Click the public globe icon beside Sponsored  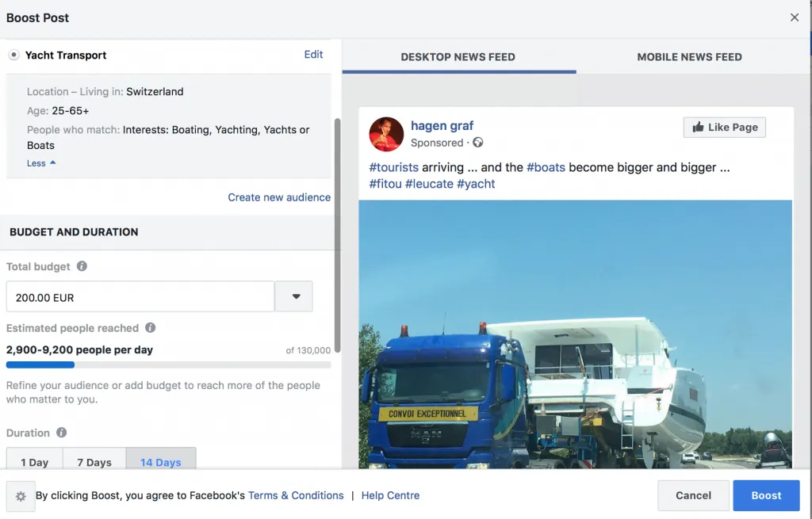click(478, 143)
